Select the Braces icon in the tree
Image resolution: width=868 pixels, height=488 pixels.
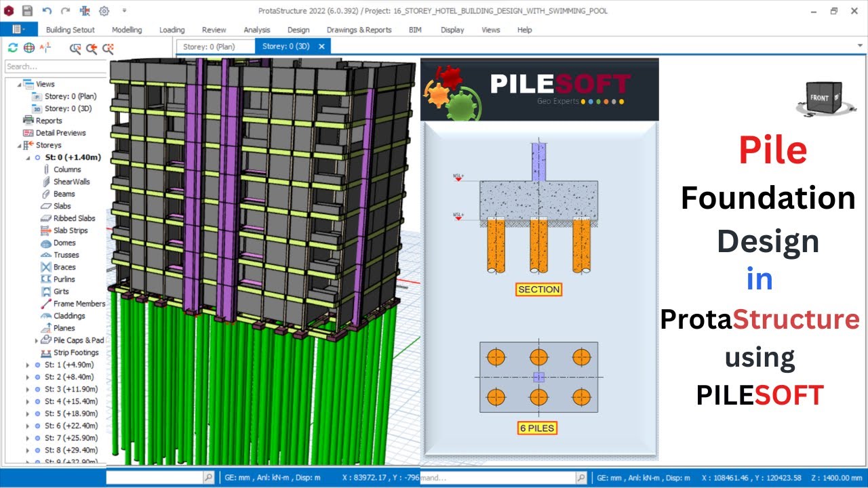46,267
